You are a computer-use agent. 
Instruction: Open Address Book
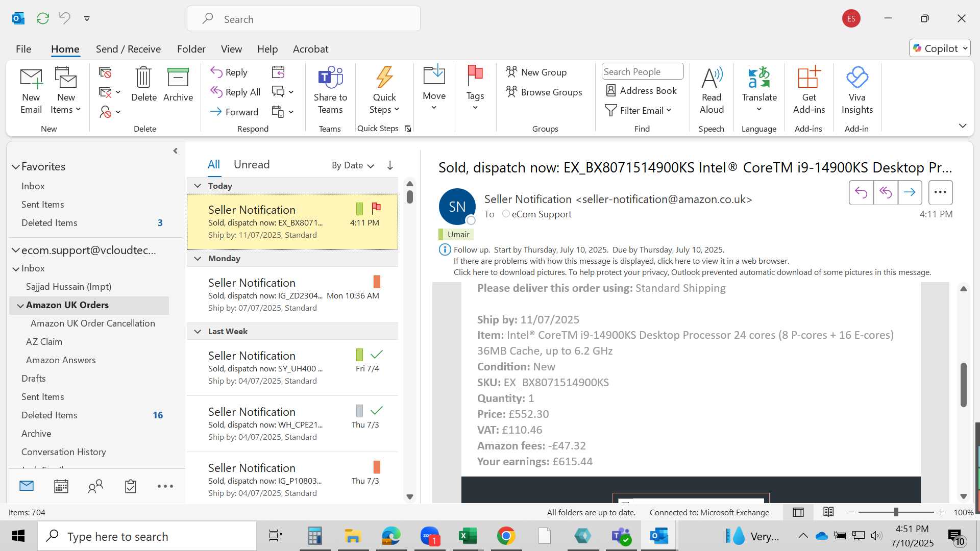coord(641,91)
